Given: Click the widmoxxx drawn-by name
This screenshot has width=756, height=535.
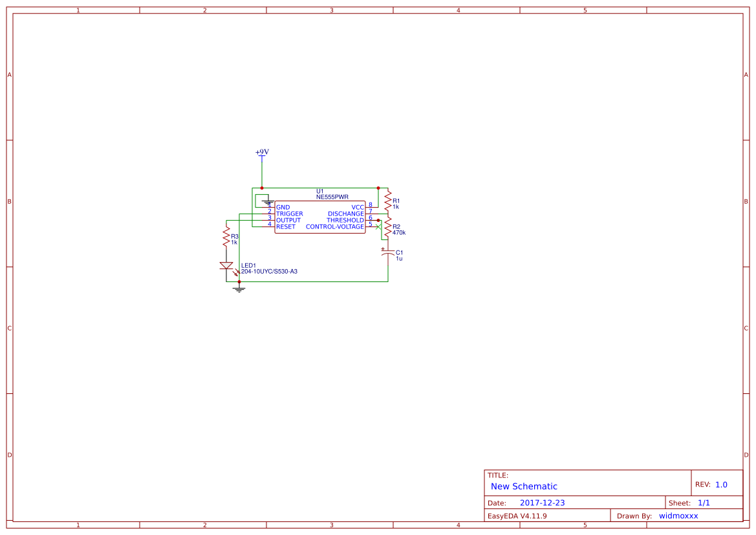Looking at the screenshot, I should click(679, 516).
